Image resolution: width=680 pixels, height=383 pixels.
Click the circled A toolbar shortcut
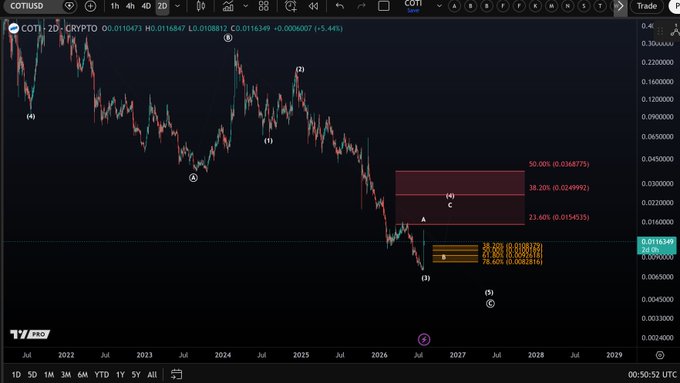click(x=454, y=6)
